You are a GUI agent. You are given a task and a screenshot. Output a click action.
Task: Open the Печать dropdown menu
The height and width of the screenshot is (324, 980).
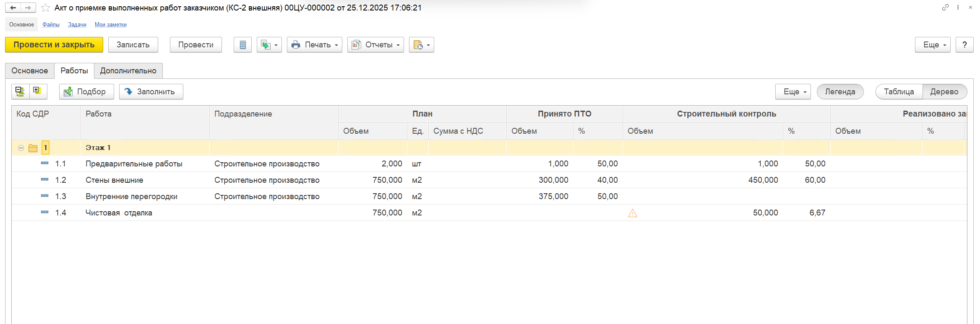tap(314, 45)
